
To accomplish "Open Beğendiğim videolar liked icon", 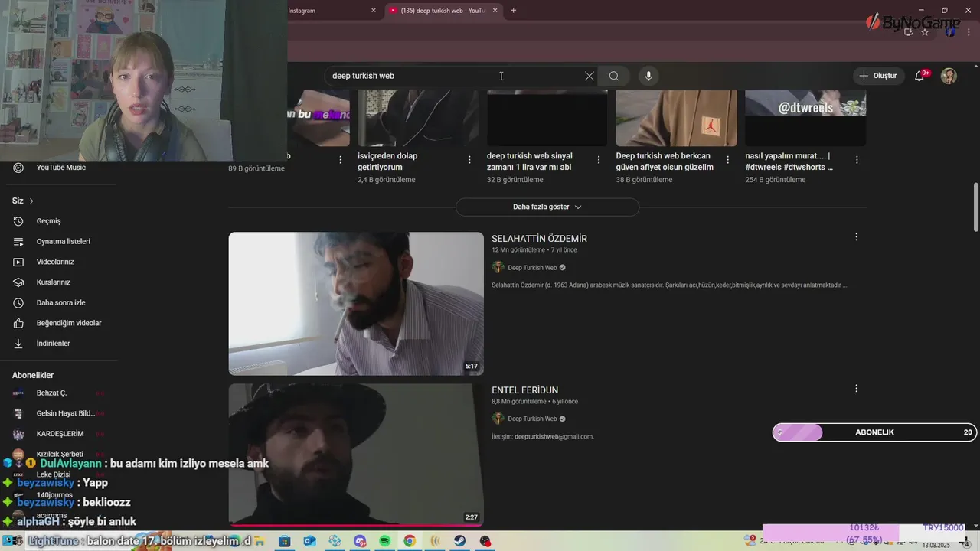I will click(18, 323).
